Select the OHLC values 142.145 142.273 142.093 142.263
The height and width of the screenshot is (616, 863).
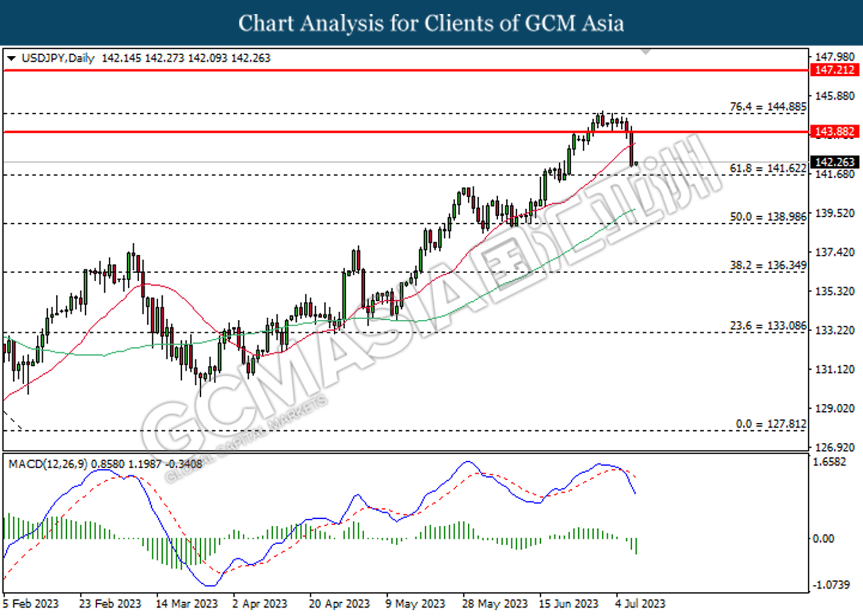[186, 58]
